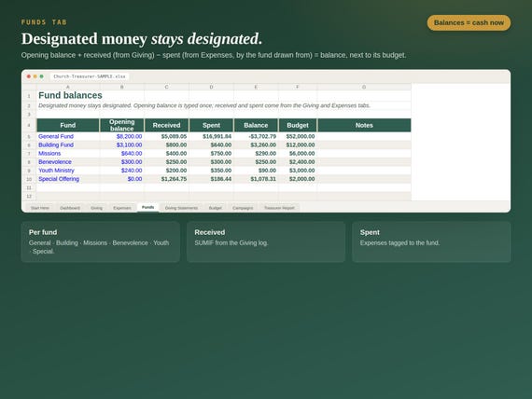
Task: Click the 'Balances = cash now' badge
Action: click(469, 22)
